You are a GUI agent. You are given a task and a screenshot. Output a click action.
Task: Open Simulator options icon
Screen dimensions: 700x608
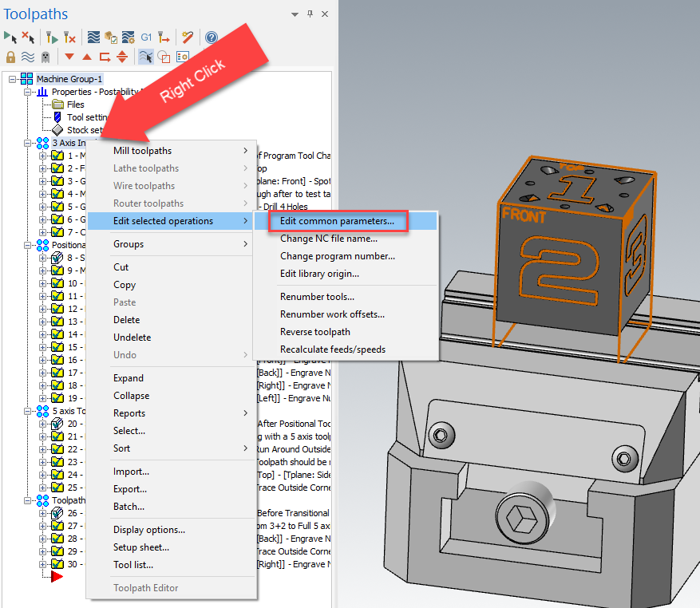(129, 37)
